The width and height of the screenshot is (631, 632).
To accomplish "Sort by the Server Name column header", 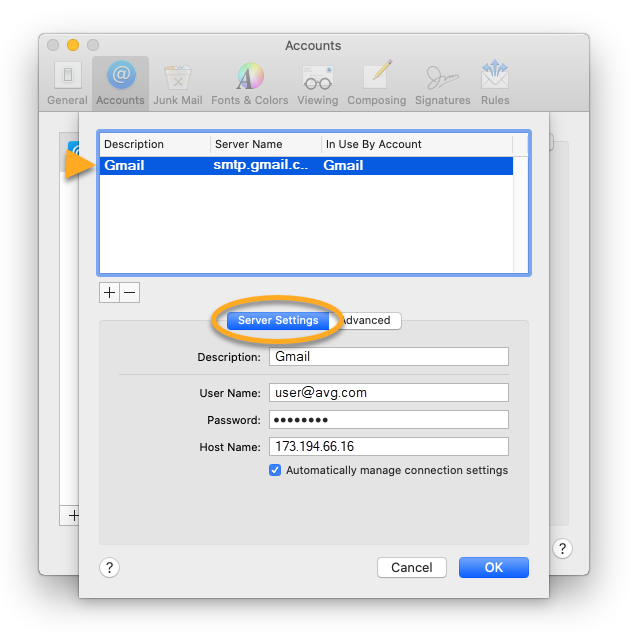I will (266, 144).
